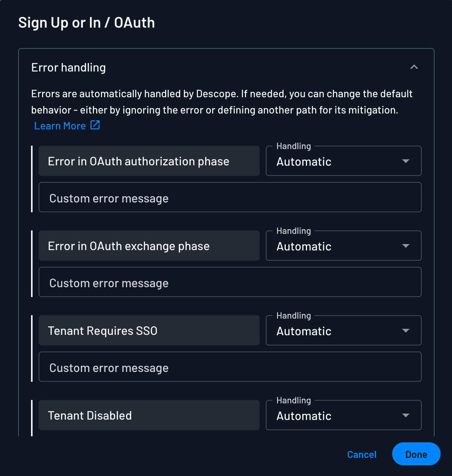
Task: Select the 'Error in OAuth exchange phase' label
Action: click(x=129, y=246)
